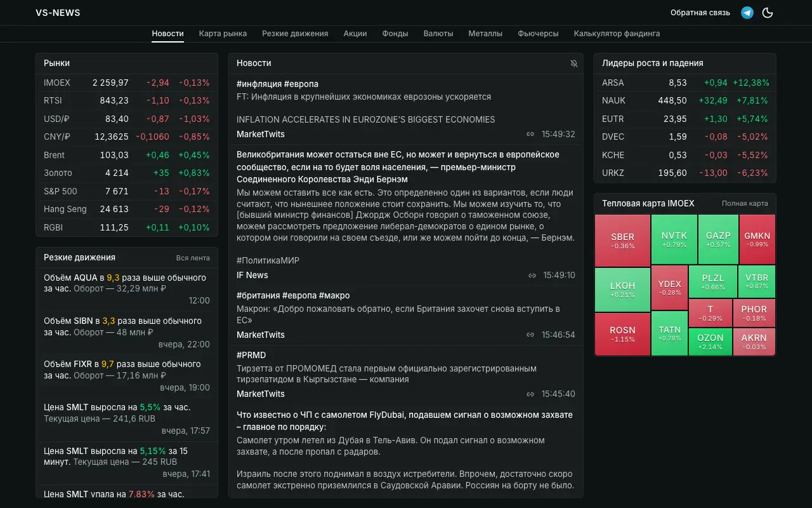Open the FIXR volume alert

coord(127,375)
